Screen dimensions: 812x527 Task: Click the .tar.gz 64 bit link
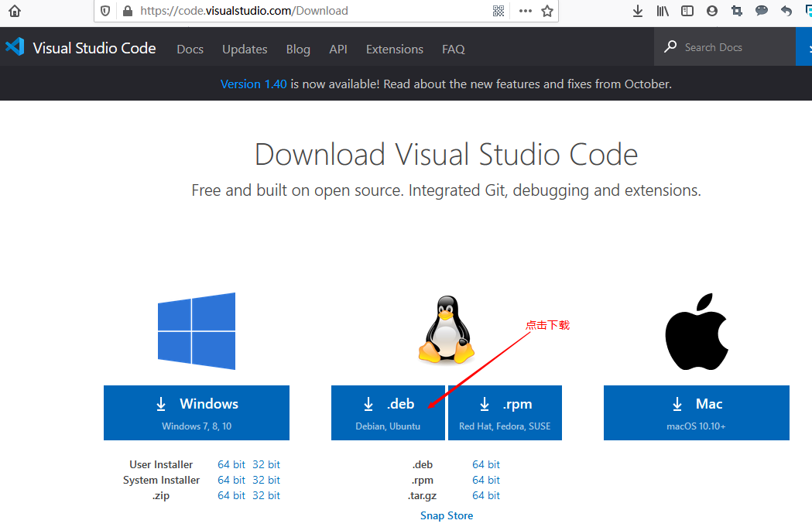pos(486,495)
